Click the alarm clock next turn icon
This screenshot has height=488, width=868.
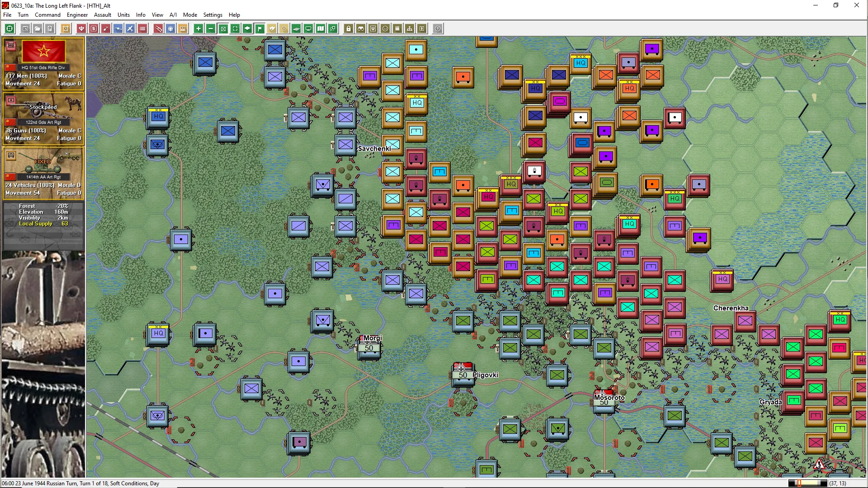click(x=66, y=28)
